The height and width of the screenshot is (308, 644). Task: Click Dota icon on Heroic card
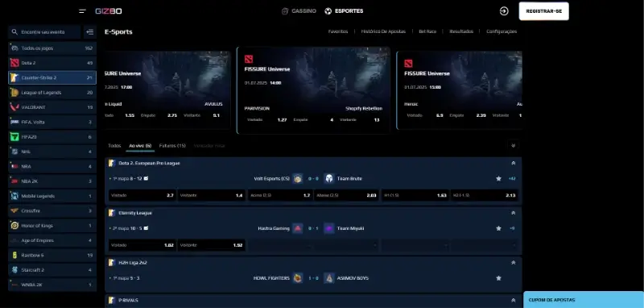coord(408,64)
